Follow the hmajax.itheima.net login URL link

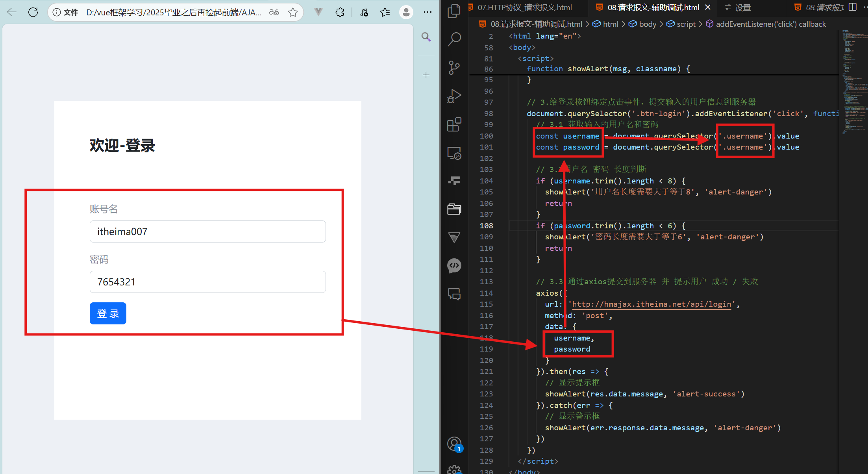click(x=651, y=304)
